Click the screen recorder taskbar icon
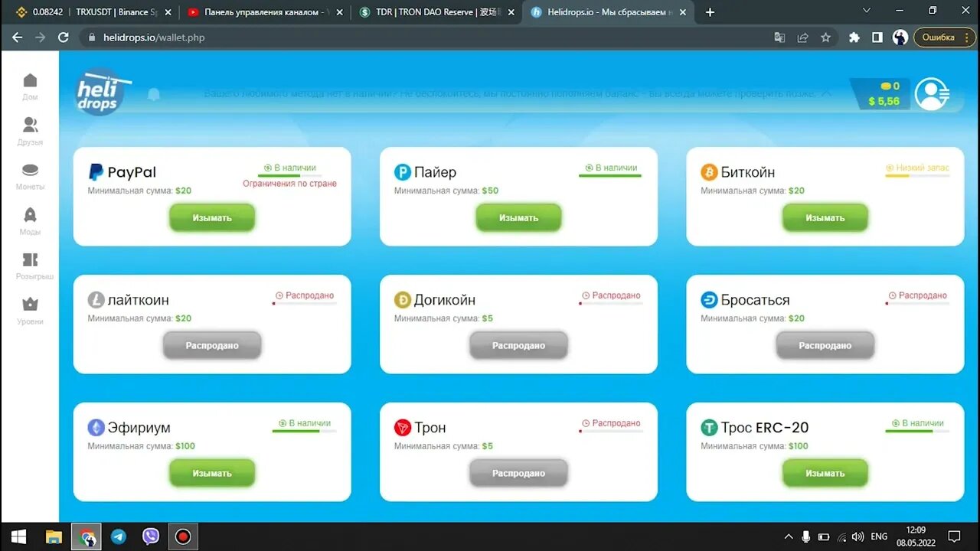Image resolution: width=980 pixels, height=551 pixels. click(x=183, y=536)
